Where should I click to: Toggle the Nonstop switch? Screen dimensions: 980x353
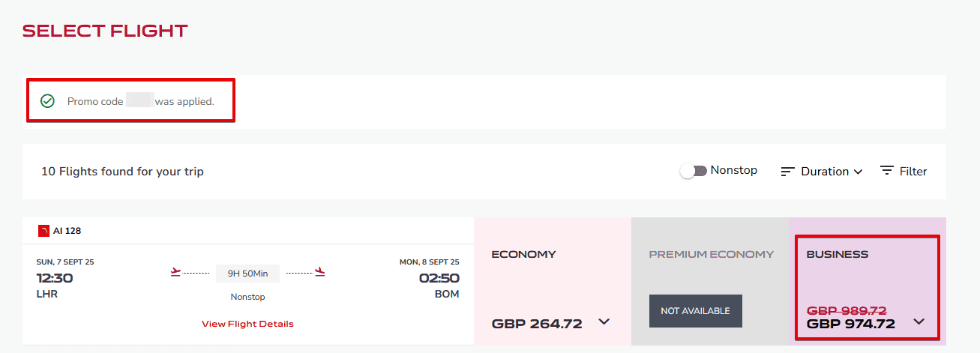[694, 171]
